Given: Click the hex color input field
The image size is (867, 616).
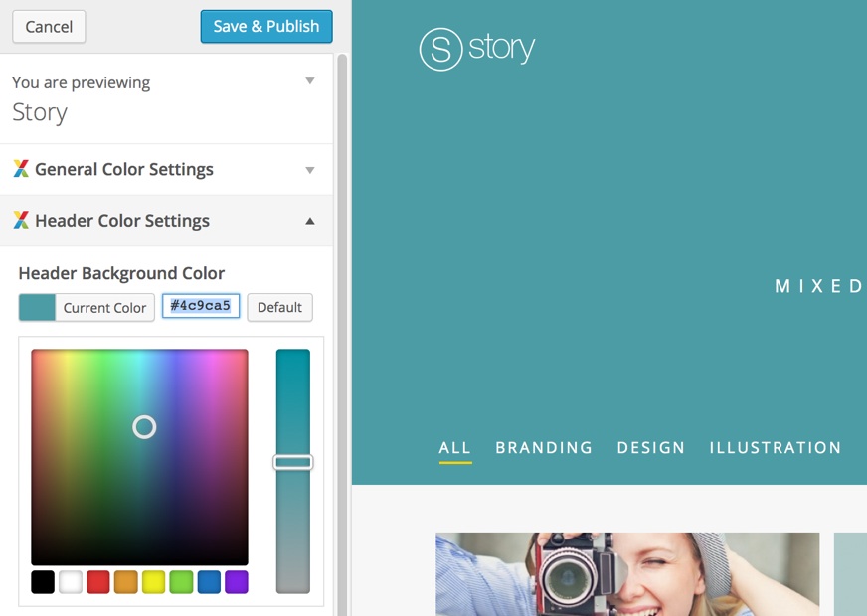Looking at the screenshot, I should point(201,306).
